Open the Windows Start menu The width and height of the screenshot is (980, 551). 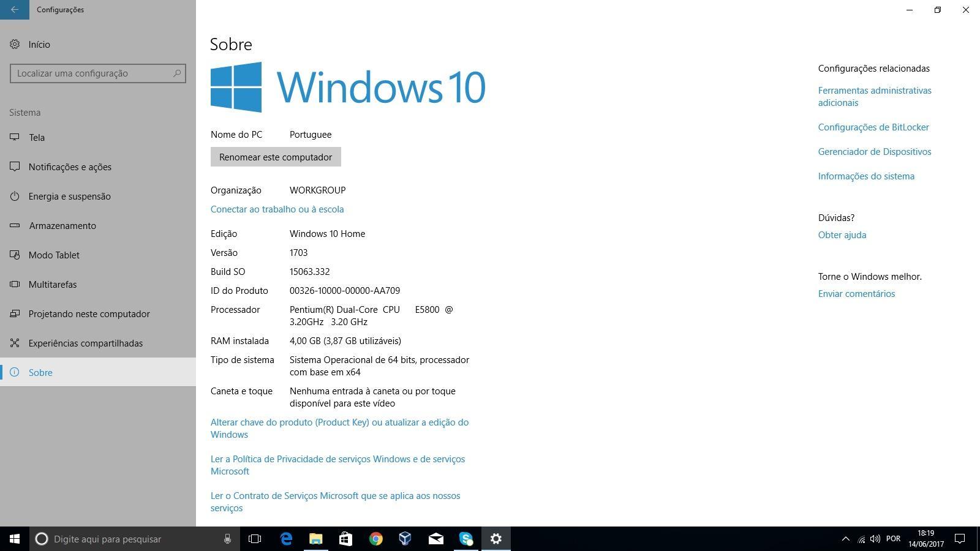point(15,539)
